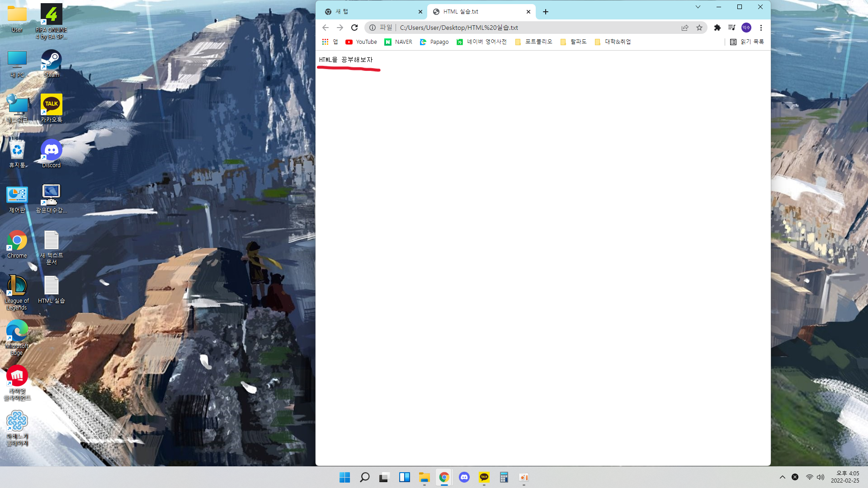Close the 새 탭 browser tab
The height and width of the screenshot is (488, 868).
click(x=420, y=12)
